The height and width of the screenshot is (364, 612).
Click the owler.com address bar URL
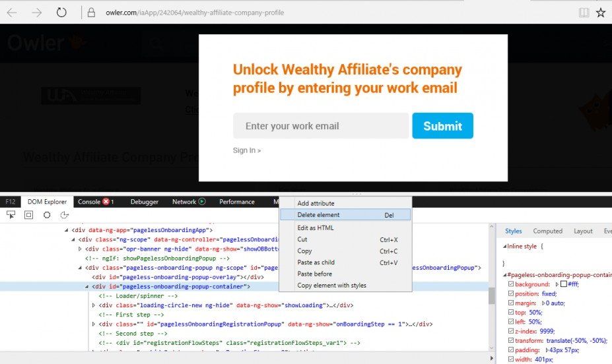point(195,13)
